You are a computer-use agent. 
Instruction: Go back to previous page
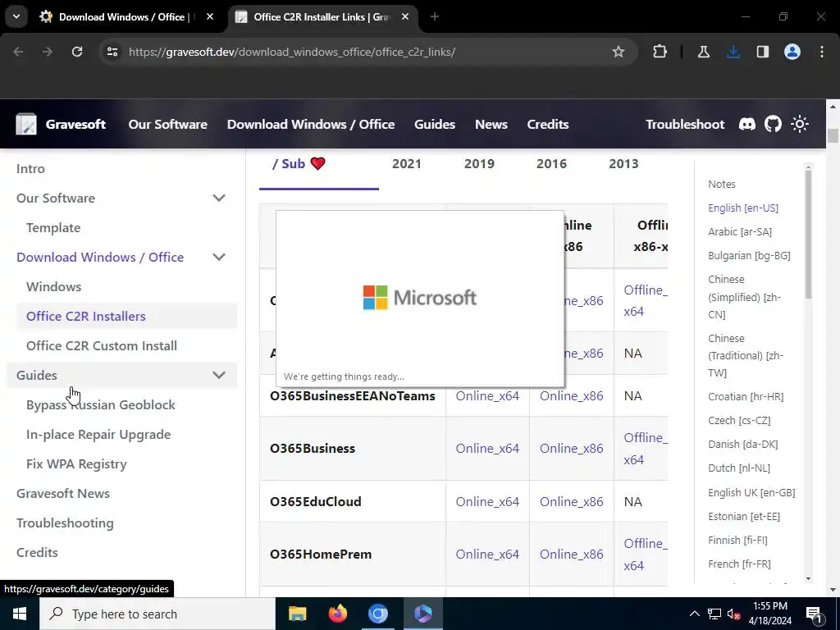[x=18, y=52]
